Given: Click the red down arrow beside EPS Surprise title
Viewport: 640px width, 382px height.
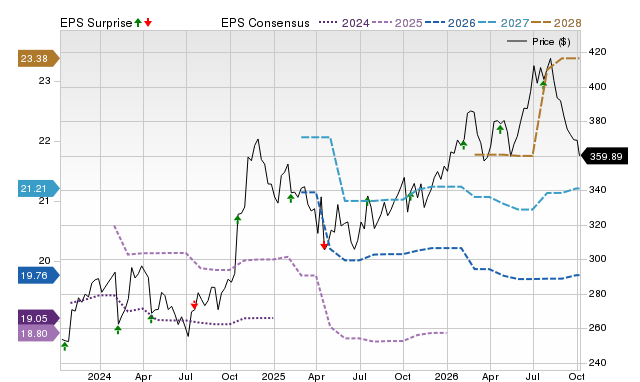Looking at the screenshot, I should point(148,23).
